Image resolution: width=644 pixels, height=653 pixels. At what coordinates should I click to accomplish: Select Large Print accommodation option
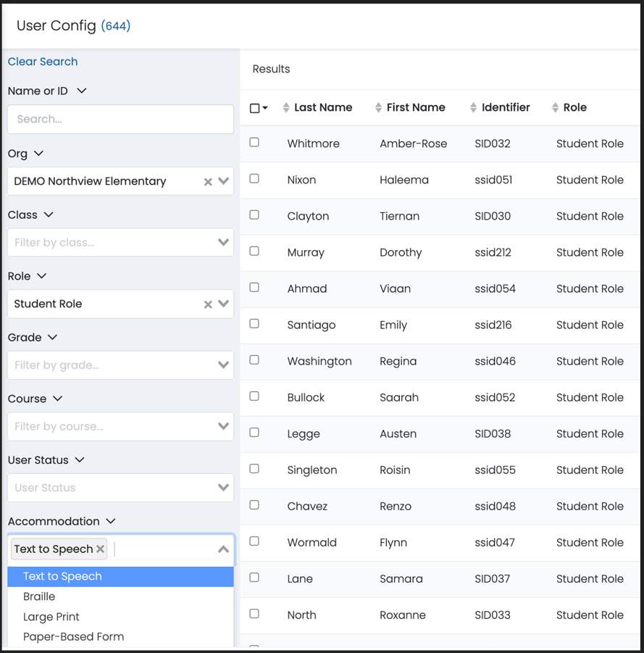pyautogui.click(x=51, y=617)
